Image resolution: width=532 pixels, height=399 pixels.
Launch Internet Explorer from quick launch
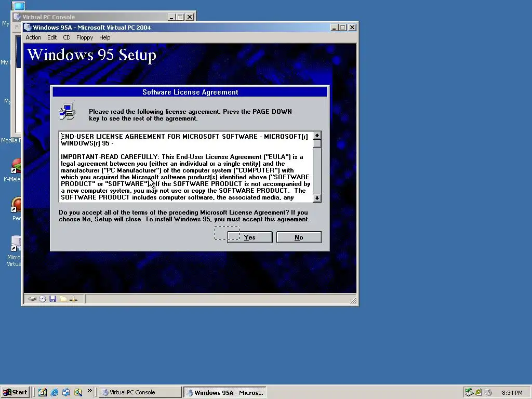point(54,392)
